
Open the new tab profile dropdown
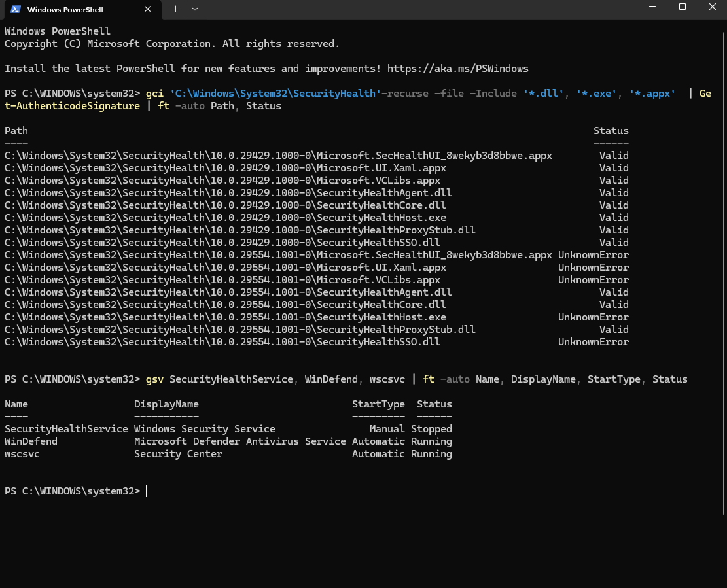[x=195, y=9]
